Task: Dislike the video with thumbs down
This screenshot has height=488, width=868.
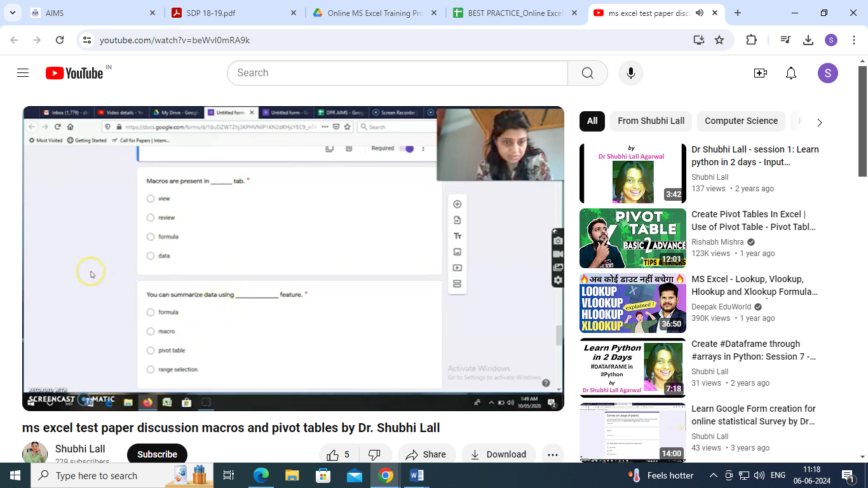Action: coord(375,454)
